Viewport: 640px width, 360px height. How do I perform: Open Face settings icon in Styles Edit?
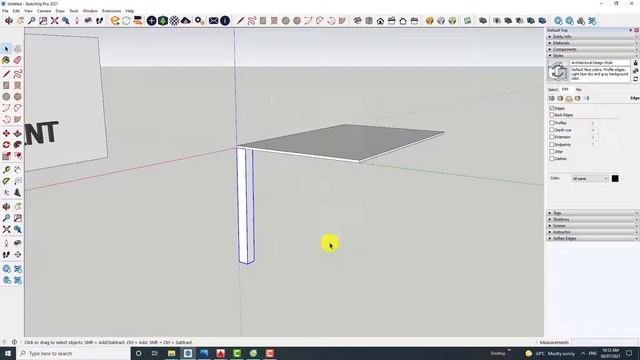pos(560,98)
